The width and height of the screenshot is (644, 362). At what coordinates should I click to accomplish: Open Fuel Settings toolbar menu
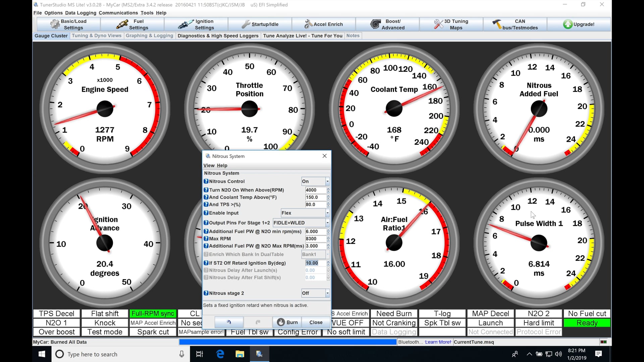[x=132, y=24]
